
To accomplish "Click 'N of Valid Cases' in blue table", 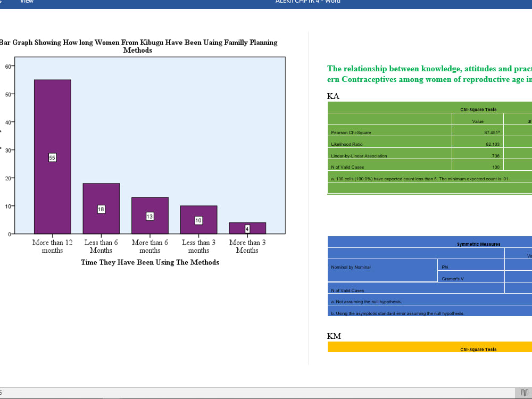I will click(x=347, y=290).
